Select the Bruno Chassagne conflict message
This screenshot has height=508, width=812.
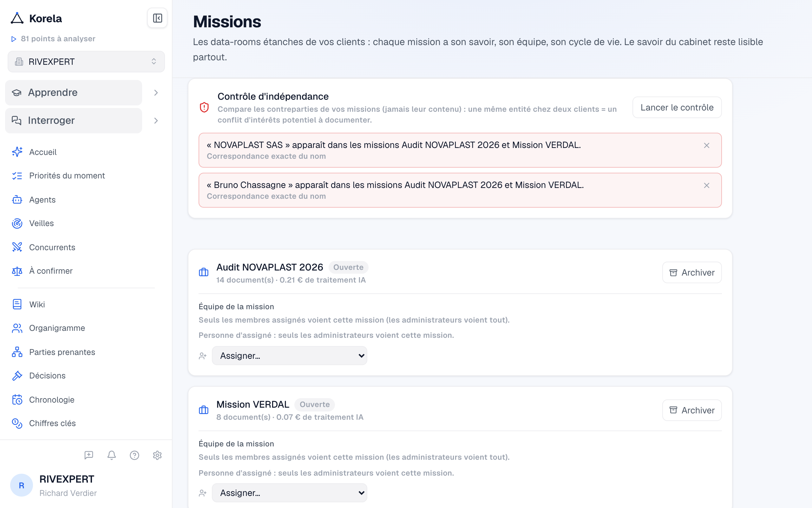[395, 185]
